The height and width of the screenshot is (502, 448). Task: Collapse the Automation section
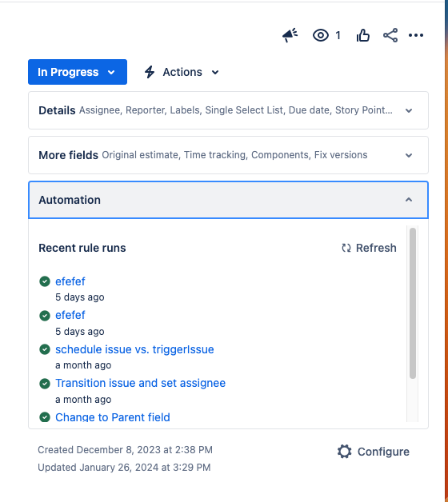point(228,200)
